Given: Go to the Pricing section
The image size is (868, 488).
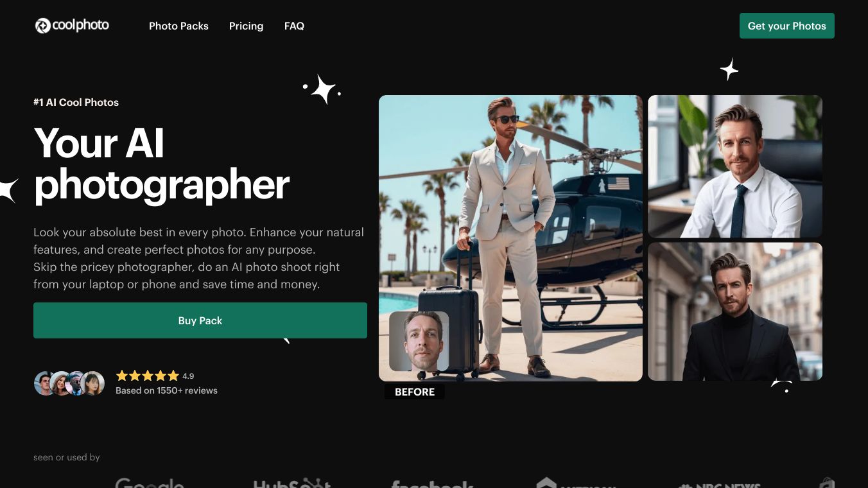Looking at the screenshot, I should click(x=246, y=26).
